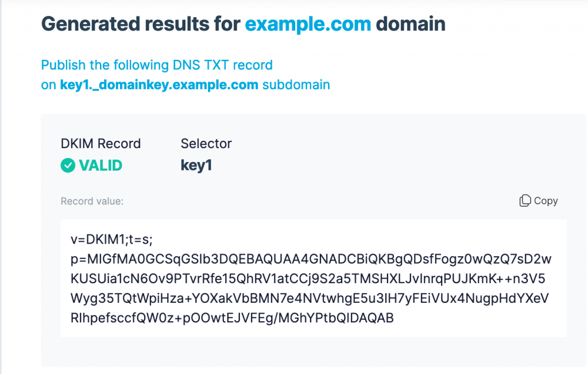Click the Generated results heading

(243, 24)
